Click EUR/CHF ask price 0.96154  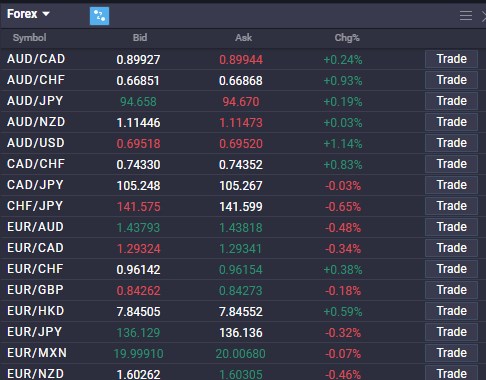(241, 270)
